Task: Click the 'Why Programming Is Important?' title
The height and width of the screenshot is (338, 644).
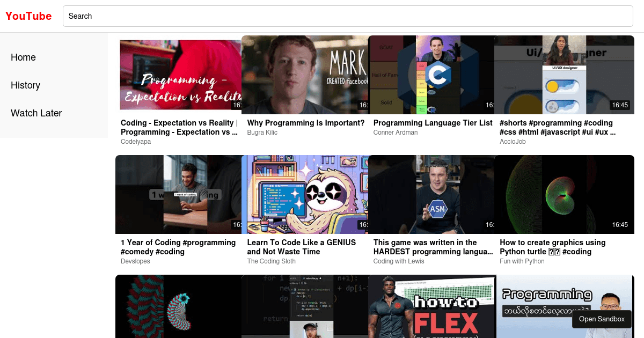Action: pos(306,123)
